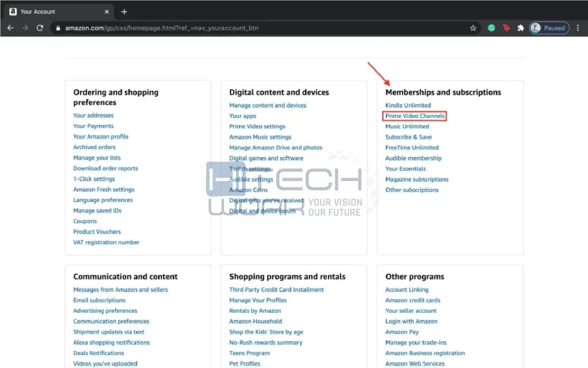Open Manage Amazon Drive and photos
This screenshot has height=368, width=588.
coord(276,148)
